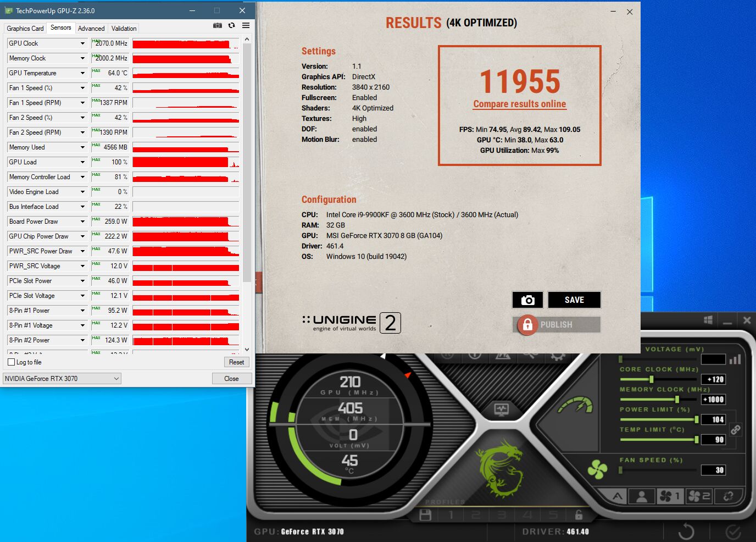The image size is (756, 542).
Task: Select Afterburner profile slot 3
Action: point(502,515)
